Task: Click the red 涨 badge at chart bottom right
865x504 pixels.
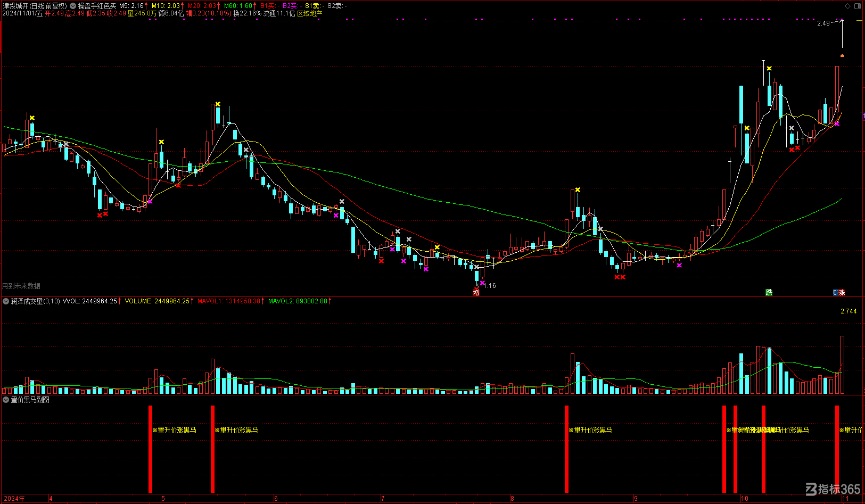Action: tap(842, 292)
